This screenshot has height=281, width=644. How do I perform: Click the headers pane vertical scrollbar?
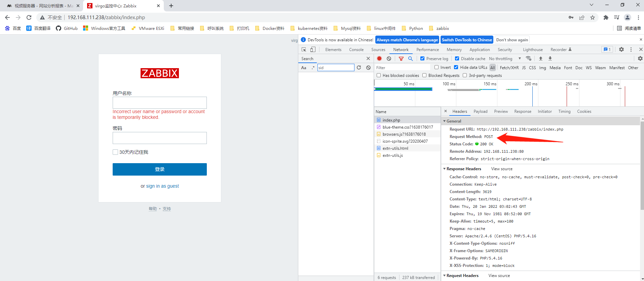642,166
